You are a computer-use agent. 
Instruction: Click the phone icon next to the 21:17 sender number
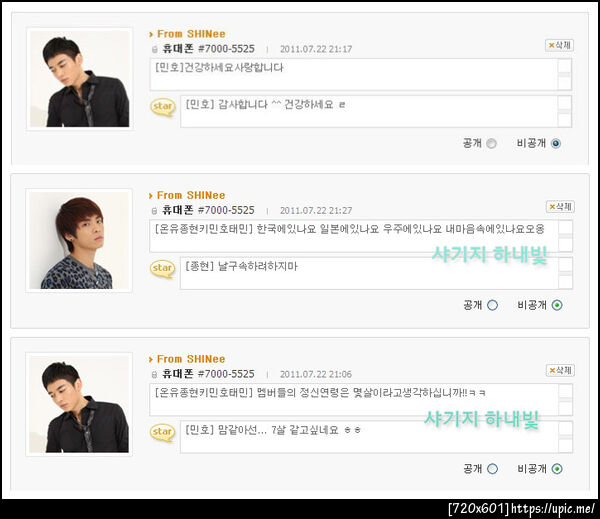tap(155, 49)
